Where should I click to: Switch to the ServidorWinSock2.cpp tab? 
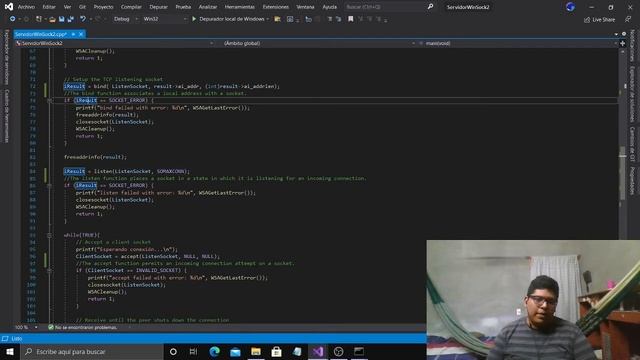tap(41, 34)
